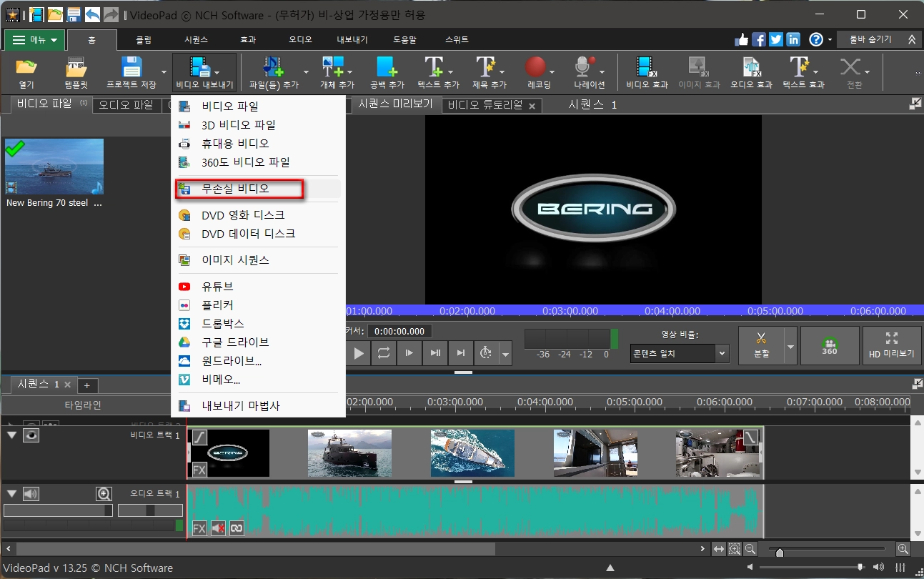Click the fade-in curve icon on first clip
Image resolution: width=924 pixels, height=579 pixels.
[x=199, y=437]
